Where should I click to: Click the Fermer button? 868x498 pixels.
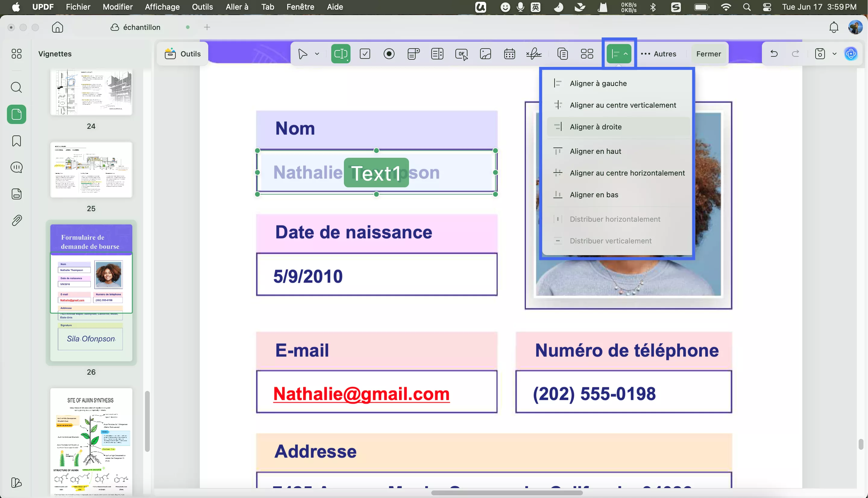[708, 54]
